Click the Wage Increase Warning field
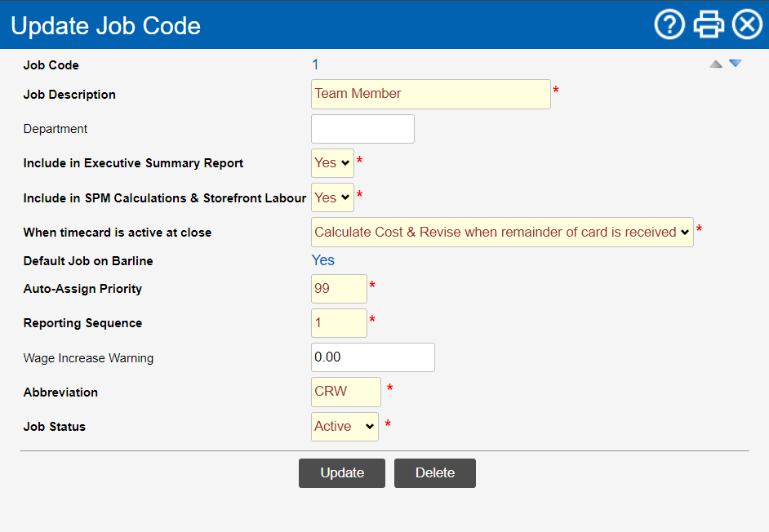Screen dimensions: 769x532 click(x=372, y=357)
